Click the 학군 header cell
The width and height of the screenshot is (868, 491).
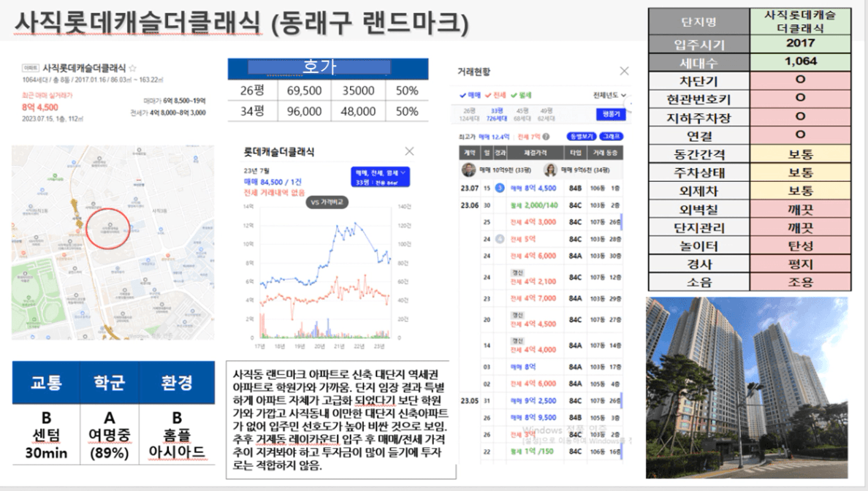point(109,383)
